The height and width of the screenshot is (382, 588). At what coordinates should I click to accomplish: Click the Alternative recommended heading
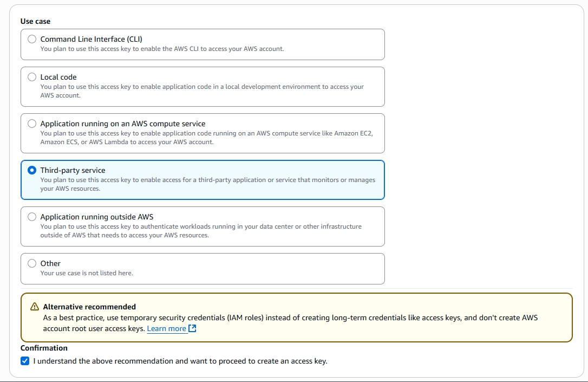(89, 307)
